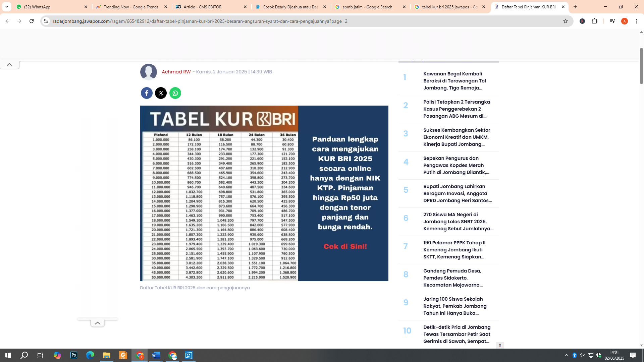Open media control icon in toolbar
This screenshot has height=362, width=644.
click(x=612, y=21)
